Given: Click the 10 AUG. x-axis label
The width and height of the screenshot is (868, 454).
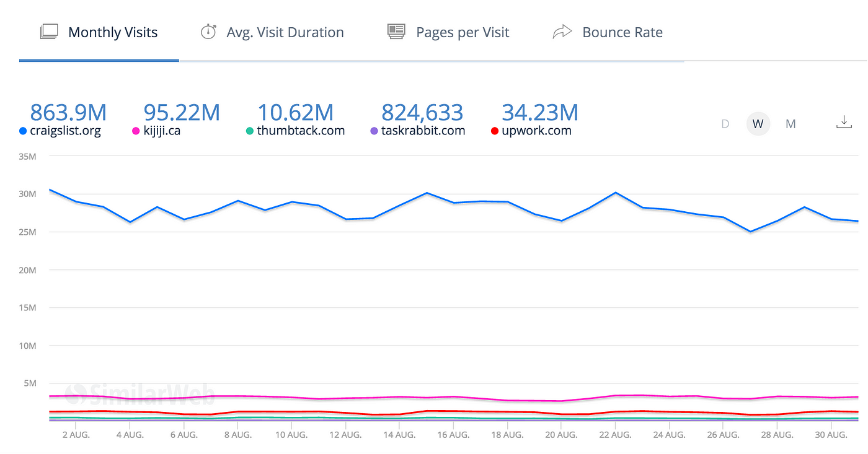Looking at the screenshot, I should [x=291, y=435].
